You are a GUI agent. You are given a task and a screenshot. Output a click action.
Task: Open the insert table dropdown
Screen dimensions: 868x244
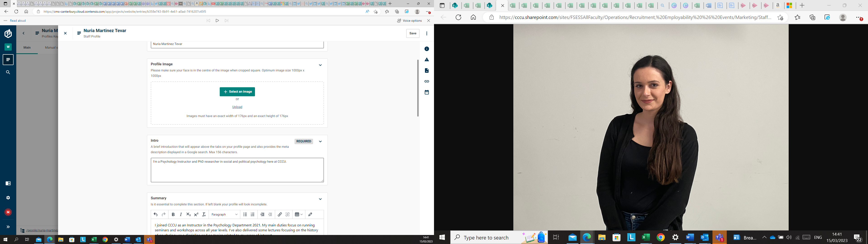299,214
